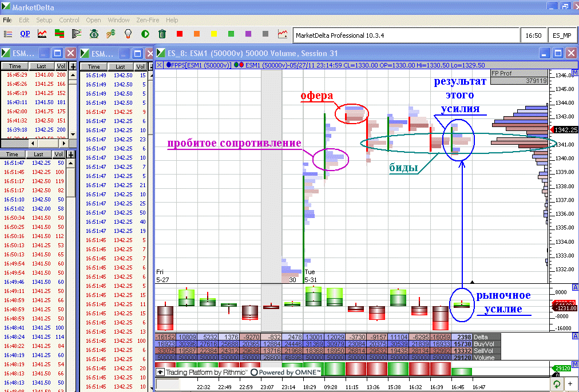Viewport: 579px width, 392px height.
Task: Click the quote page list icon in toolbar
Action: (8, 34)
